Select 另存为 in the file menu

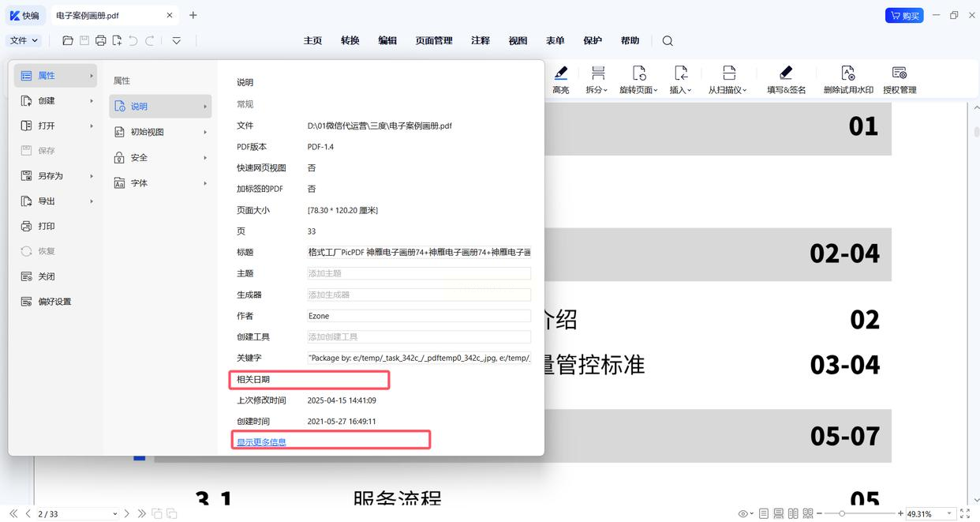coord(50,176)
